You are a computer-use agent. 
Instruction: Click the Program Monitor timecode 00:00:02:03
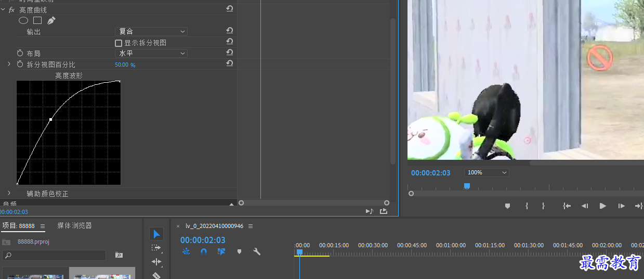pos(430,173)
